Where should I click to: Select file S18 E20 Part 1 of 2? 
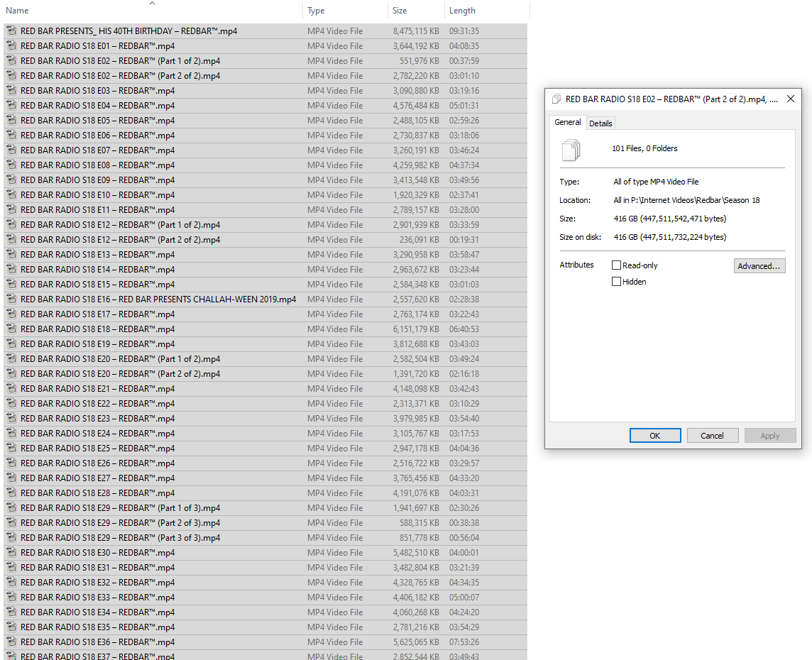tap(265, 358)
